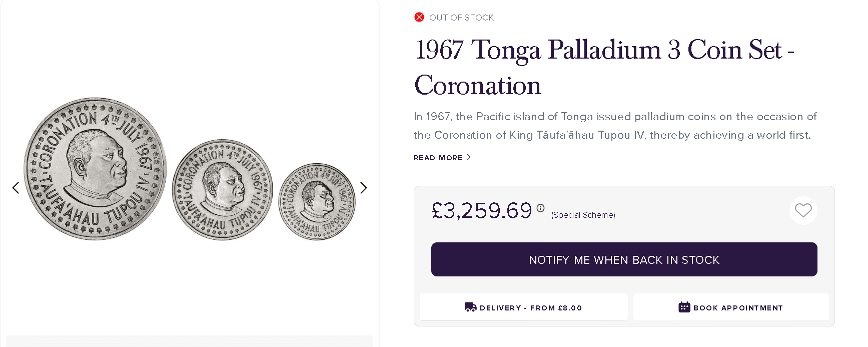Click the delivery truck icon

tap(470, 307)
